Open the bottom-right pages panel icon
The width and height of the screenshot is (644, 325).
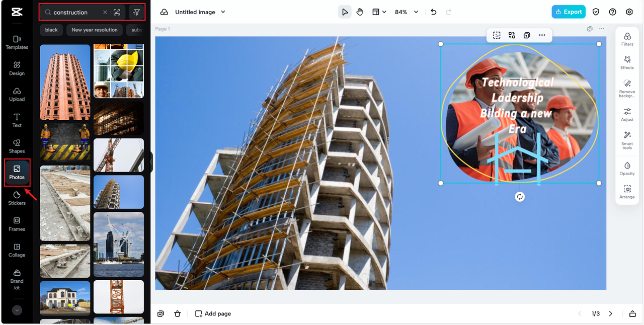[632, 313]
